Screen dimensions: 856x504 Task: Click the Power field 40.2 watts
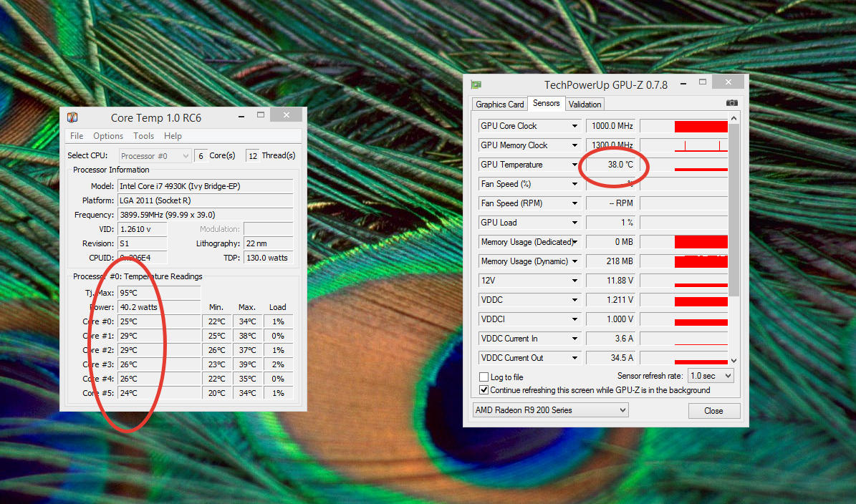pos(159,307)
